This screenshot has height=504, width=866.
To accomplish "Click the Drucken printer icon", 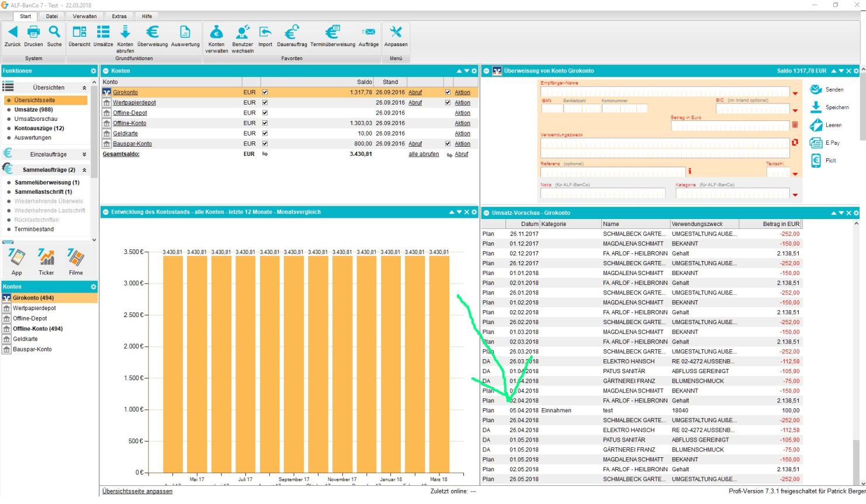I will coord(33,32).
